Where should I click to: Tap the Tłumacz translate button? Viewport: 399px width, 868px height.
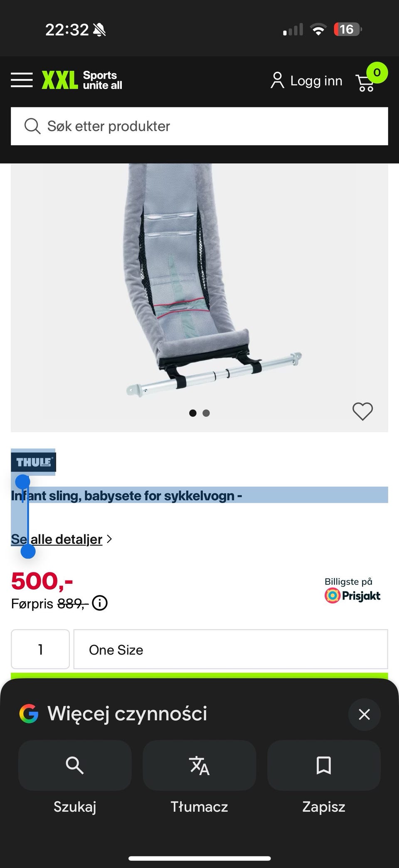[x=199, y=765]
